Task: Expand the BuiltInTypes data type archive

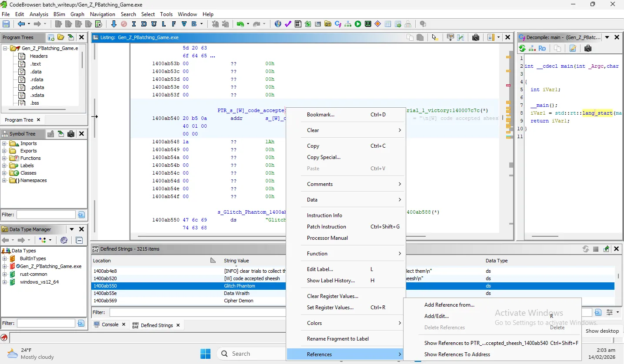Action: click(5, 258)
